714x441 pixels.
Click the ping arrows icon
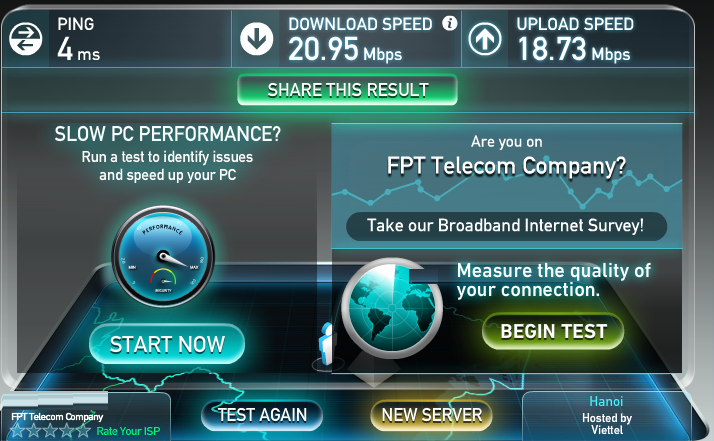click(26, 39)
